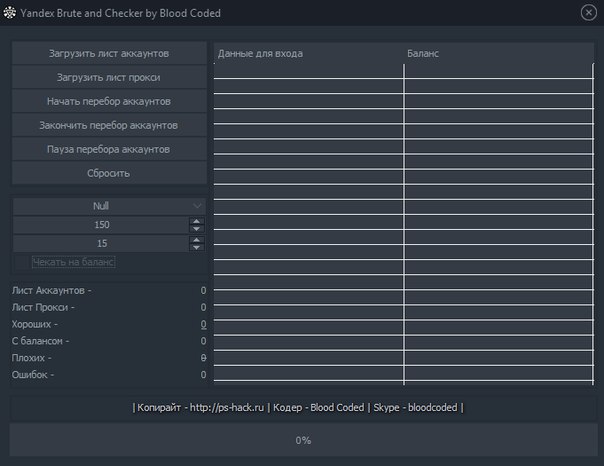Image resolution: width=604 pixels, height=466 pixels.
Task: Close the Yandex Brute and Checker window
Action: click(x=588, y=13)
